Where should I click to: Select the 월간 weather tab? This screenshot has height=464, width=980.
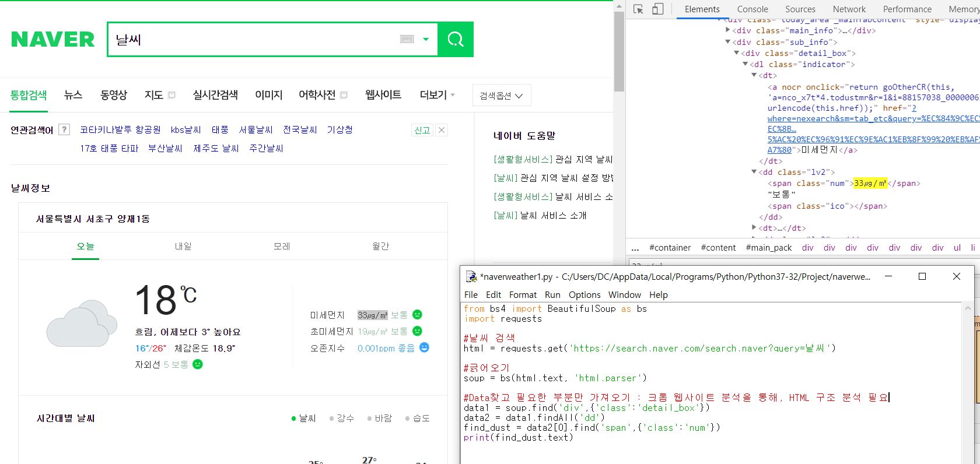[x=380, y=246]
